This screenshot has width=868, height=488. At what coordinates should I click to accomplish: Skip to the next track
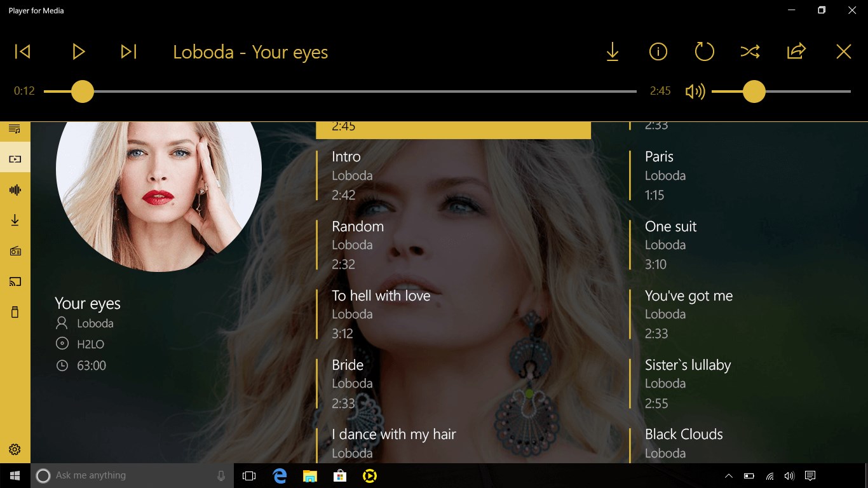pos(128,51)
